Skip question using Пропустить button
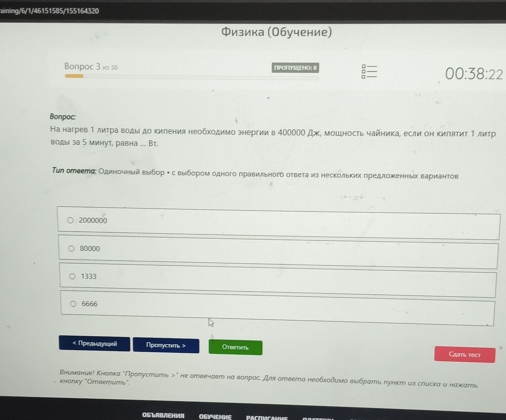 tap(166, 345)
